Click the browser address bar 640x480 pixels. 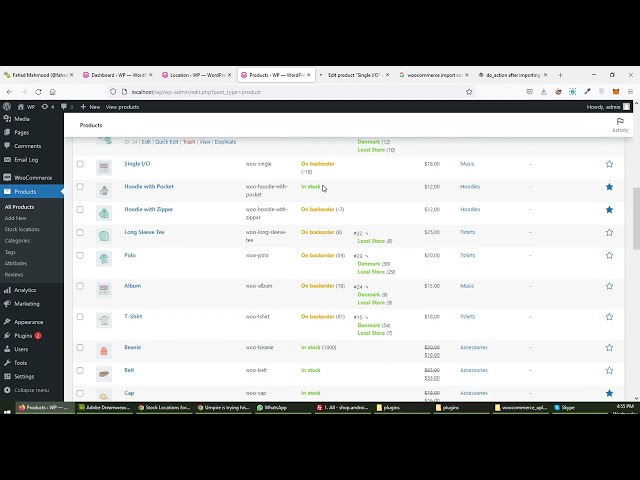click(292, 92)
